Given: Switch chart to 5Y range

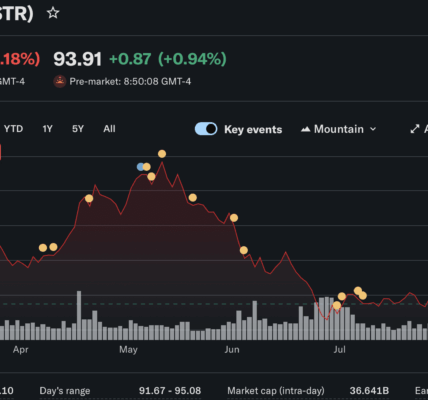Looking at the screenshot, I should pyautogui.click(x=78, y=129).
